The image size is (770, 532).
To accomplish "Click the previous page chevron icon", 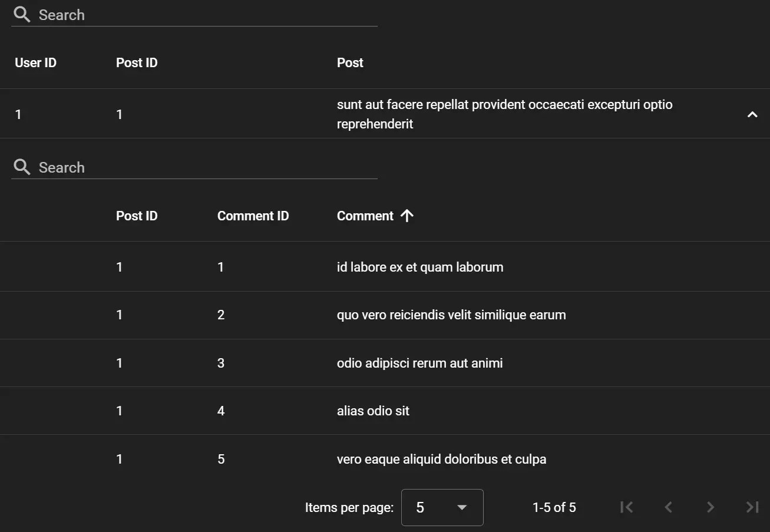I will click(668, 507).
